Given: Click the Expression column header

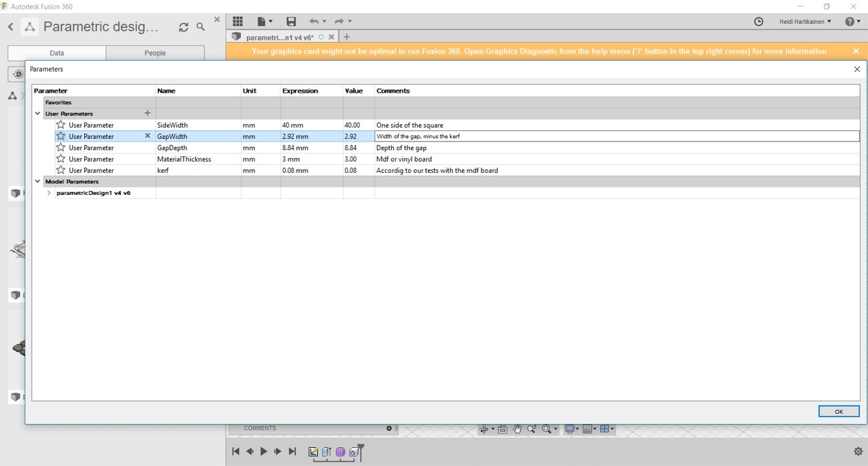Looking at the screenshot, I should [312, 91].
